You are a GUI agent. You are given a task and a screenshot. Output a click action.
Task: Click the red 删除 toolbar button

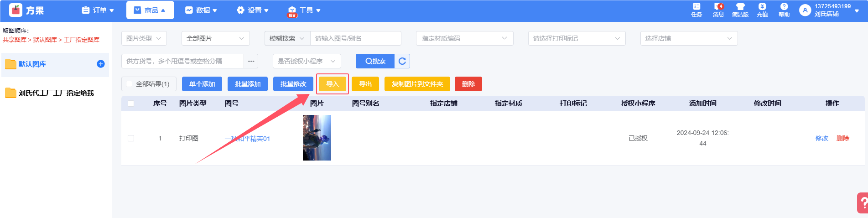click(468, 84)
